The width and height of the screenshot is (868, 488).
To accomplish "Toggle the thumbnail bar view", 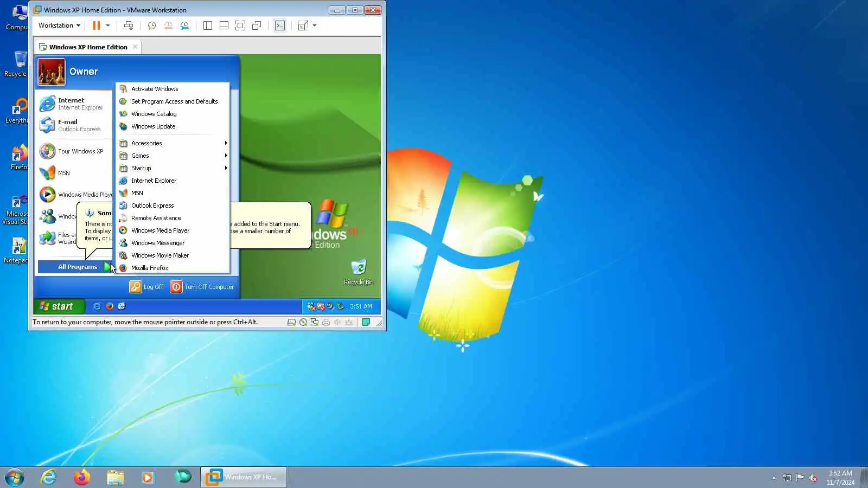I will (224, 25).
